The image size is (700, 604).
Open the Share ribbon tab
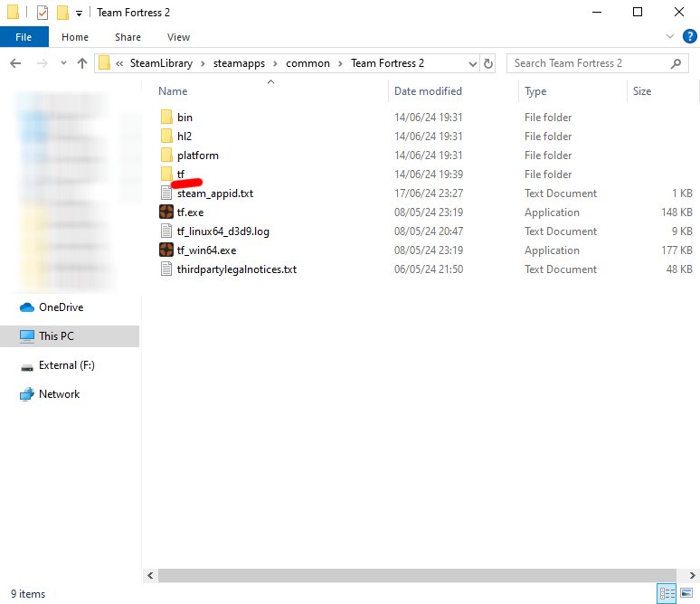pyautogui.click(x=128, y=37)
